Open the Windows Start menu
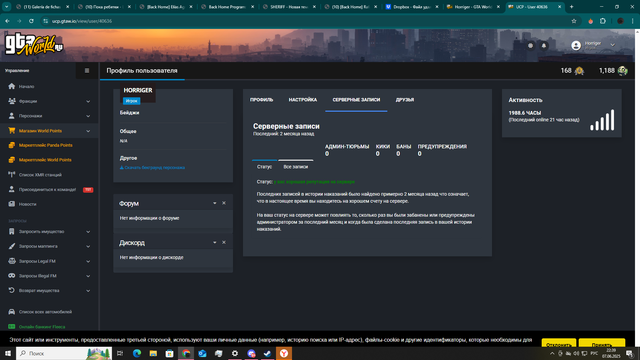 [8, 353]
